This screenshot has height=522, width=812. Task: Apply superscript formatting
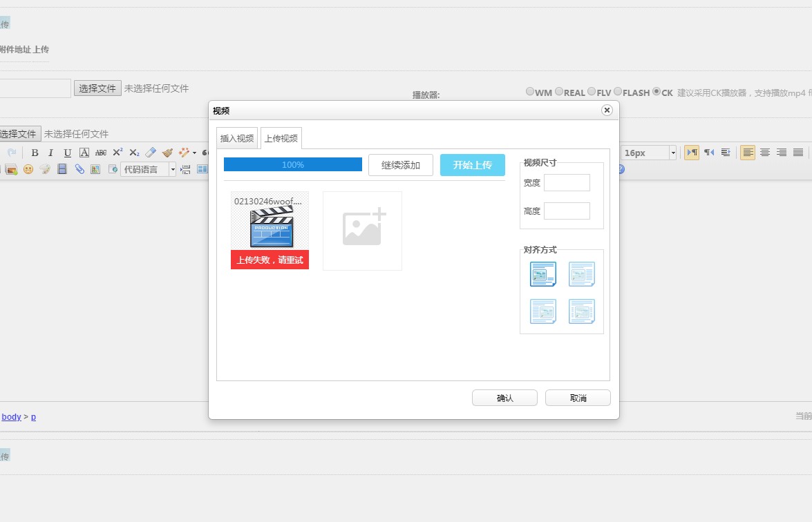pyautogui.click(x=117, y=153)
